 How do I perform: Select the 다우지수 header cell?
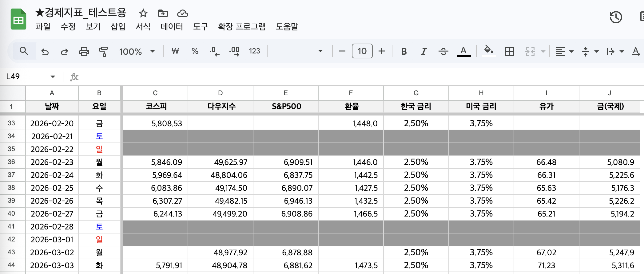tap(221, 106)
